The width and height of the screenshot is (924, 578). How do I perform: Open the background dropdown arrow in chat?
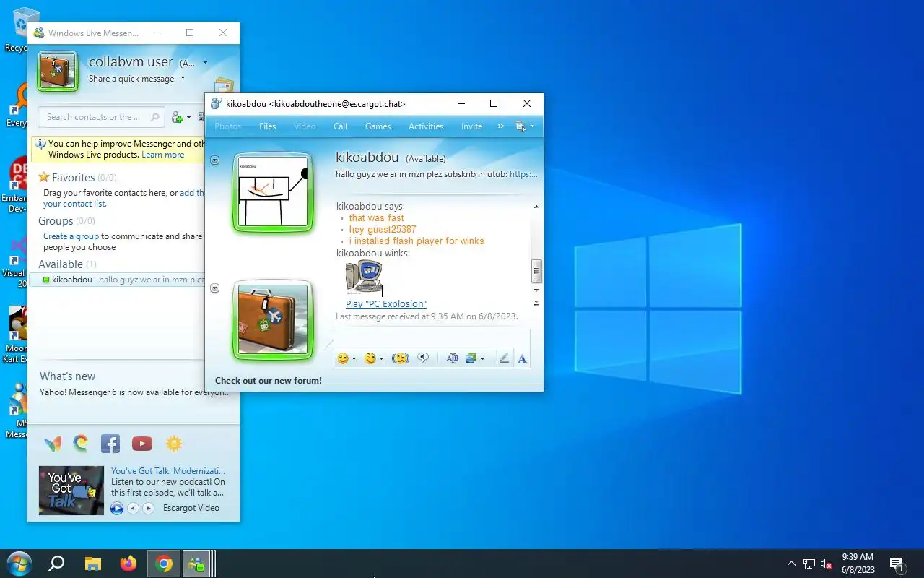pyautogui.click(x=483, y=359)
